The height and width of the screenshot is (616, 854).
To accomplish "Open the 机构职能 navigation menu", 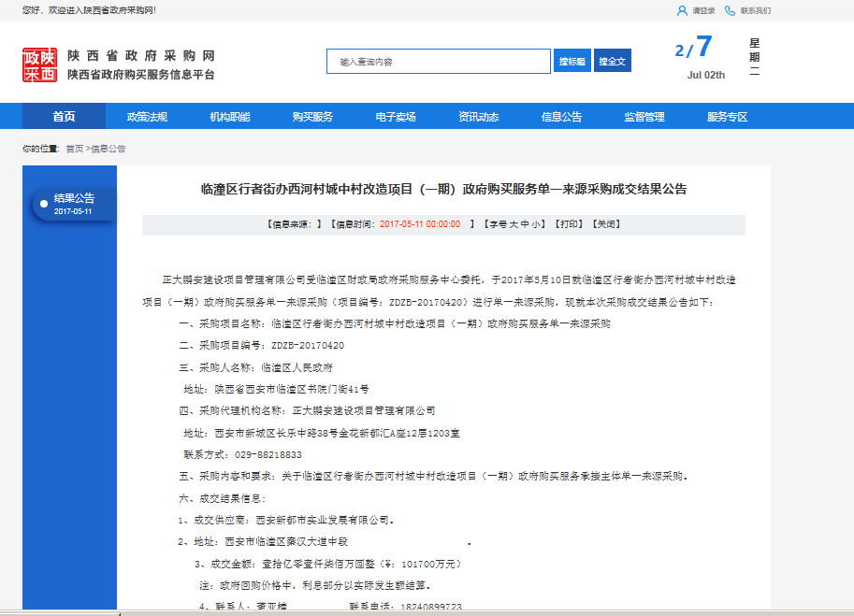I will pos(229,117).
